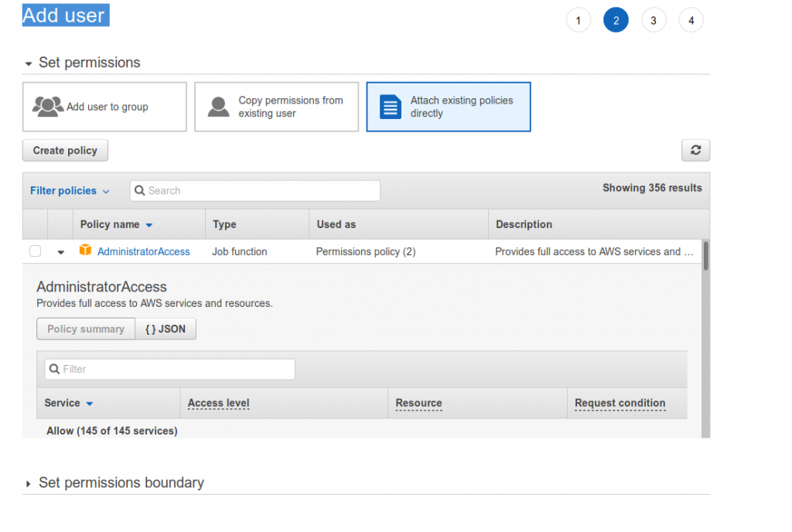Click the Allow (145 of 145 services) row
Screen dimensions: 792x532
point(112,431)
